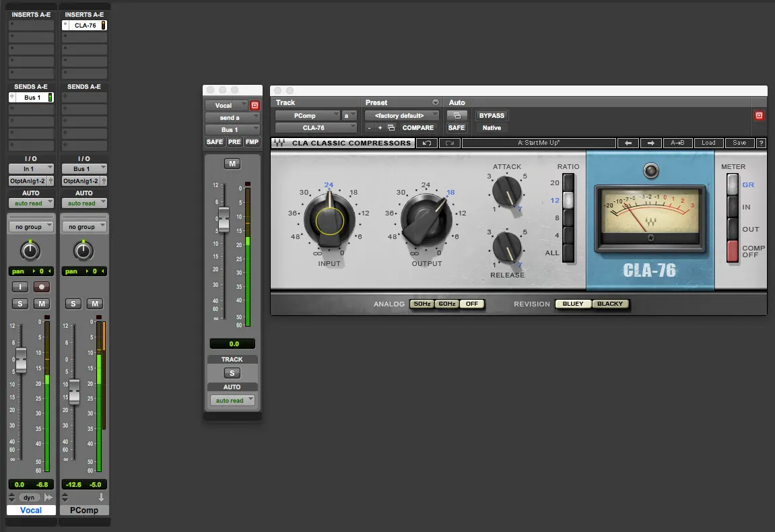
Task: Click the RELEASE knob
Action: tap(506, 246)
